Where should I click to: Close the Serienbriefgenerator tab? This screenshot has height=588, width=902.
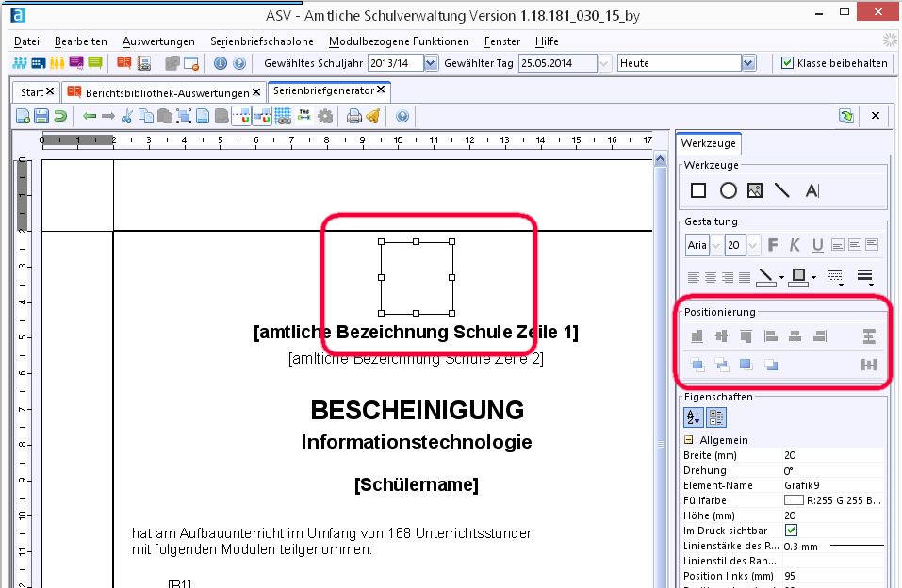point(381,90)
